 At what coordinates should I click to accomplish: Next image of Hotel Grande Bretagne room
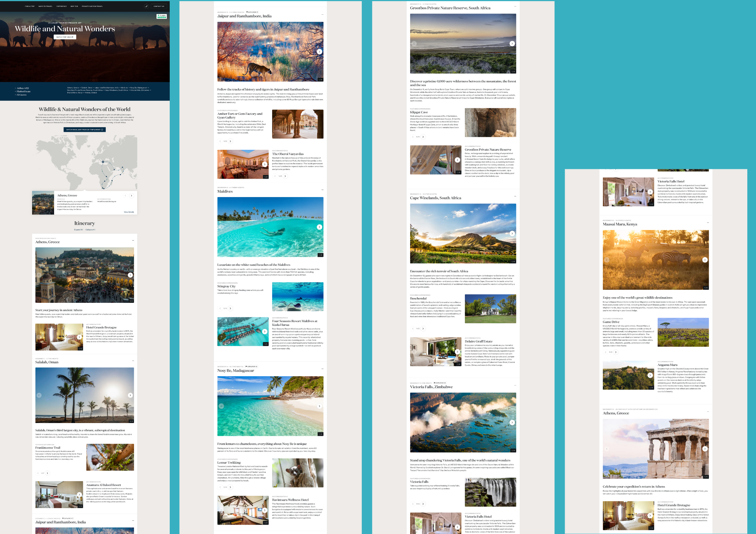(79, 337)
